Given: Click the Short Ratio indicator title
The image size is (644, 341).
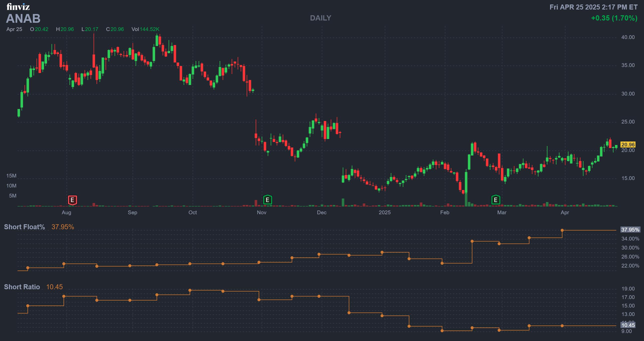Looking at the screenshot, I should [22, 287].
